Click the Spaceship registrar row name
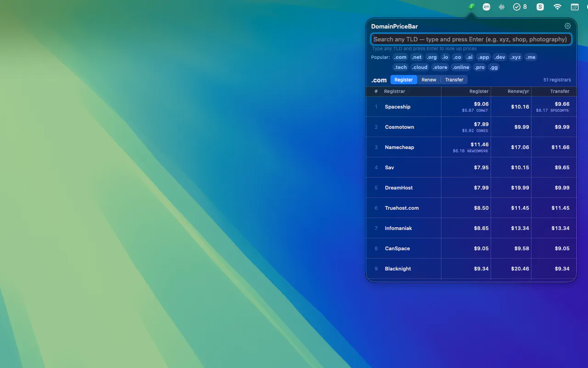Image resolution: width=588 pixels, height=368 pixels. (x=398, y=107)
